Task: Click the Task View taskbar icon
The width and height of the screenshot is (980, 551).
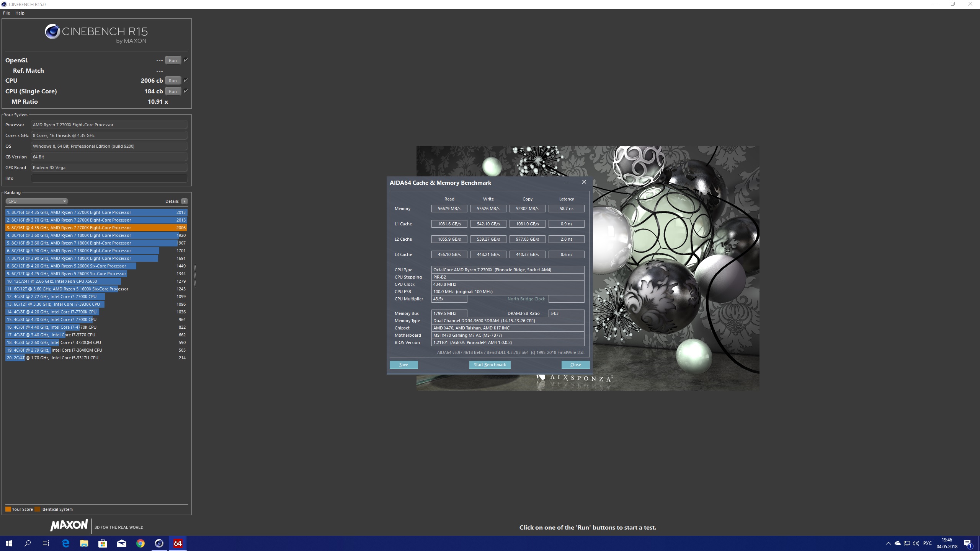Action: pyautogui.click(x=46, y=543)
